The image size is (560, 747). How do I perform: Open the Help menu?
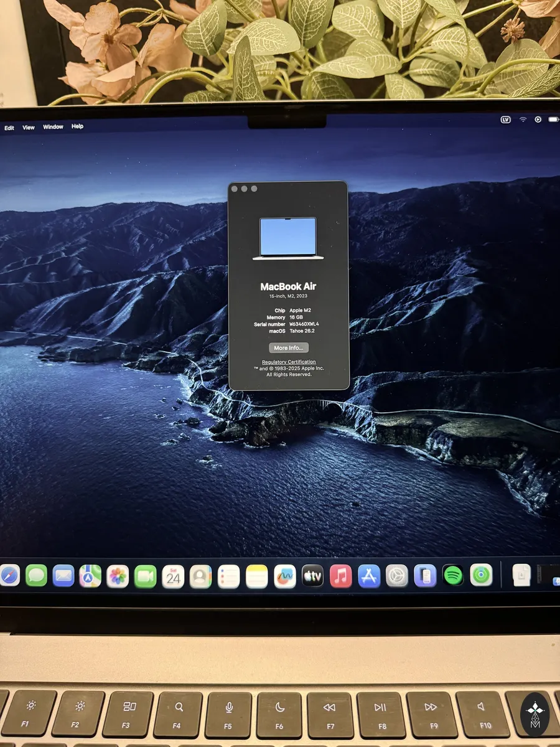coord(77,126)
